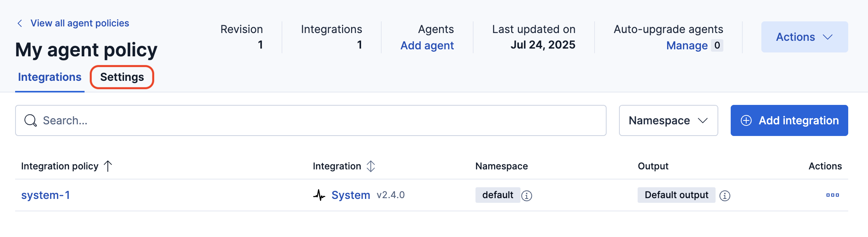868x237 pixels.
Task: Open the System integration link
Action: pyautogui.click(x=351, y=195)
